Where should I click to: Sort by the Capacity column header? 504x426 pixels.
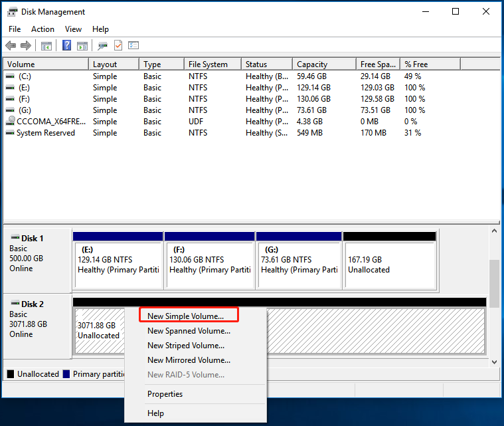(x=312, y=64)
